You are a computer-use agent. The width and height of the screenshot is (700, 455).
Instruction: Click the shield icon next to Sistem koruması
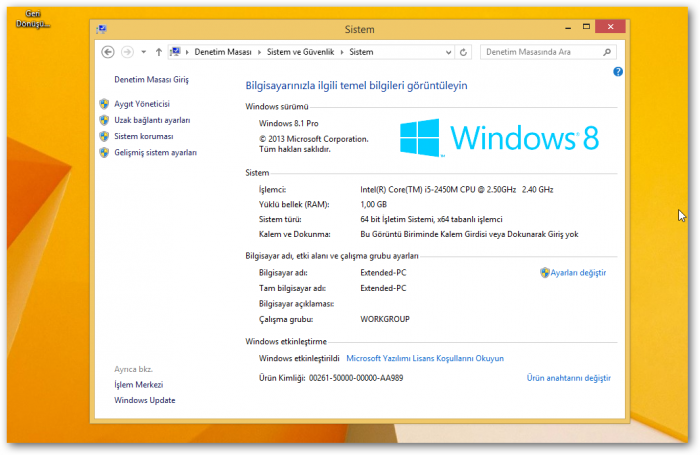pyautogui.click(x=104, y=136)
